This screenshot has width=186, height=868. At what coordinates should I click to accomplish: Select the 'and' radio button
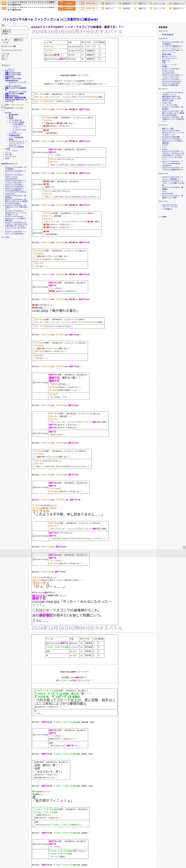click(x=6, y=39)
